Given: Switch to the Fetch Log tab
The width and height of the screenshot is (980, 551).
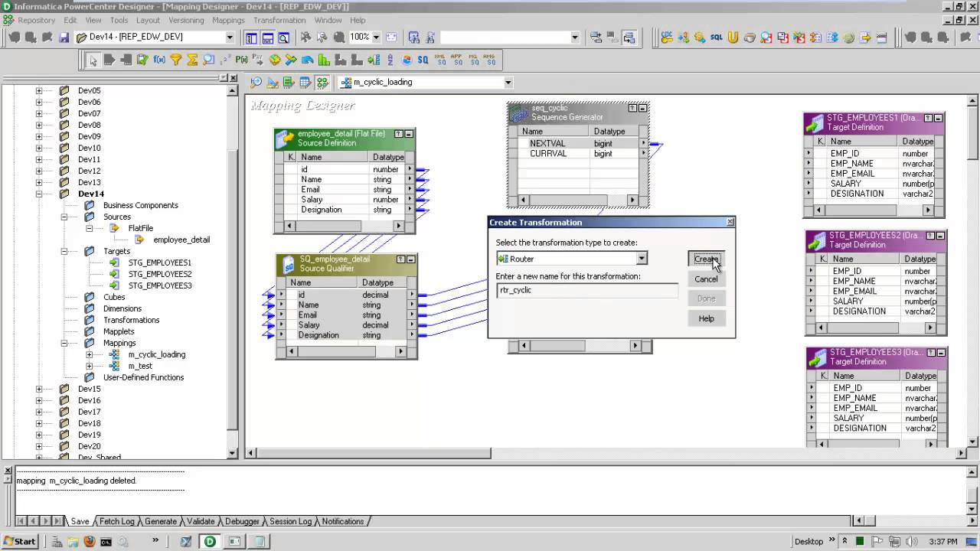Looking at the screenshot, I should click(x=116, y=521).
